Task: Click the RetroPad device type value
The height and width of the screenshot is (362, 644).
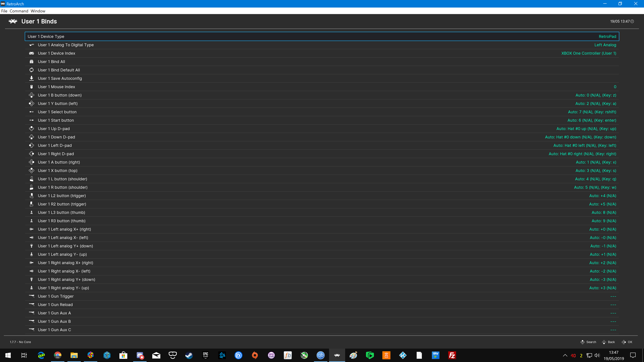Action: [607, 37]
